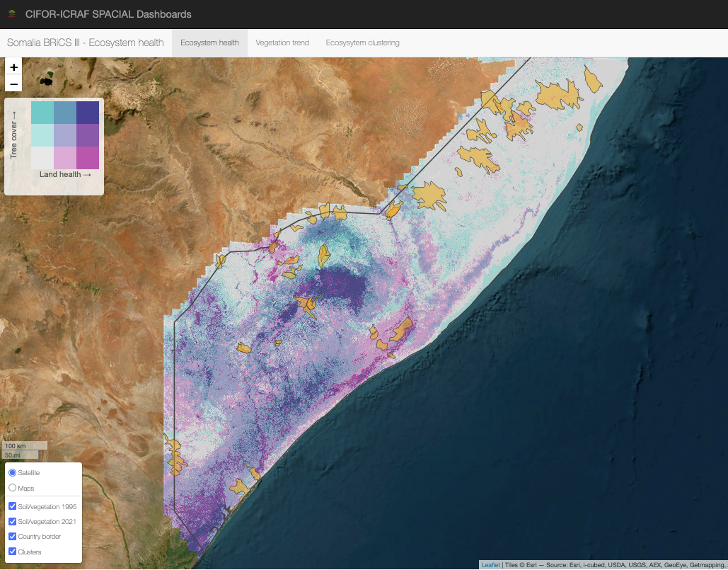This screenshot has width=728, height=570.
Task: Click the magenta bottom-right legend swatch
Action: tap(88, 158)
